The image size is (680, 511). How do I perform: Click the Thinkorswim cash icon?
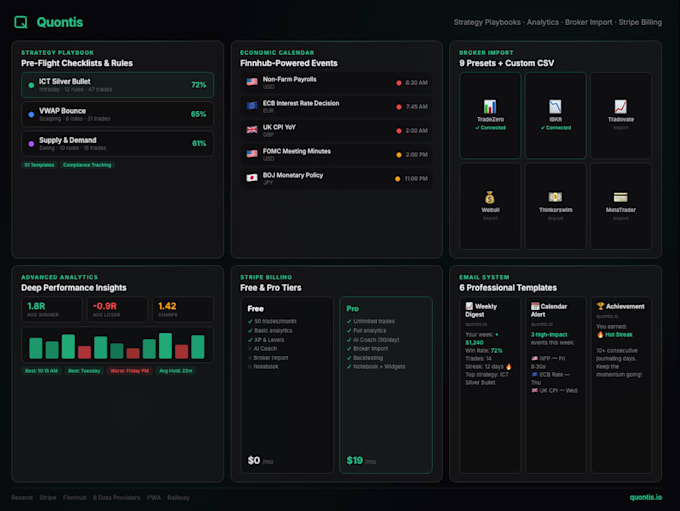point(555,197)
